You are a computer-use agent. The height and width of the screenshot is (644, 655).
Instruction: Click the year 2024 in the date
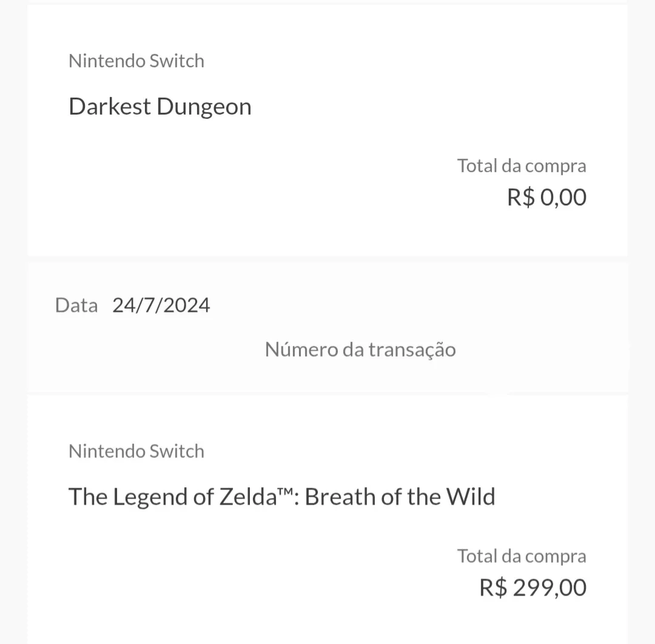pos(186,305)
